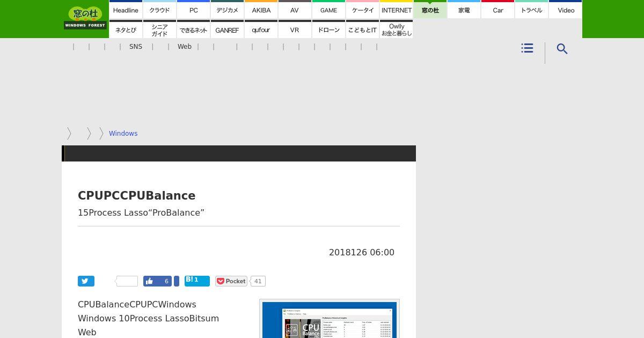Open ドローン site tab
This screenshot has width=644, height=338.
pos(328,30)
